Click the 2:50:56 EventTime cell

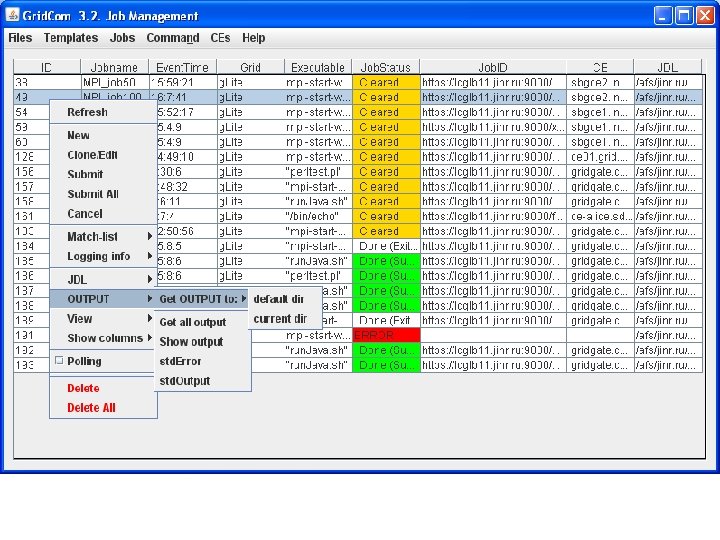point(187,231)
